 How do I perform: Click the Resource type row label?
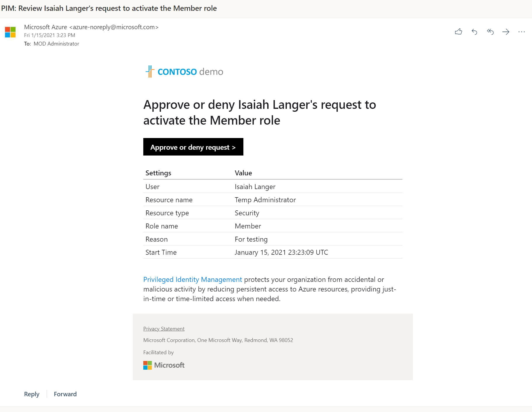click(167, 213)
